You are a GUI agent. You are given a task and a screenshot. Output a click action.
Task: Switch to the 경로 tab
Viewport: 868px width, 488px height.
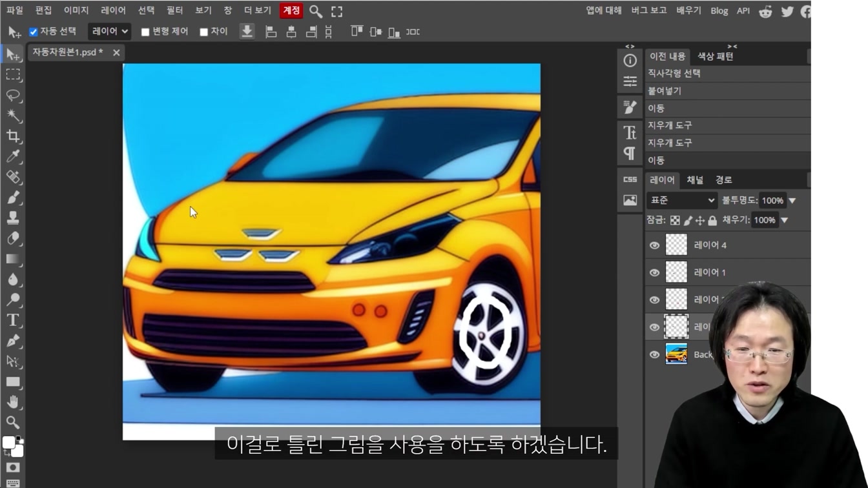(x=723, y=180)
